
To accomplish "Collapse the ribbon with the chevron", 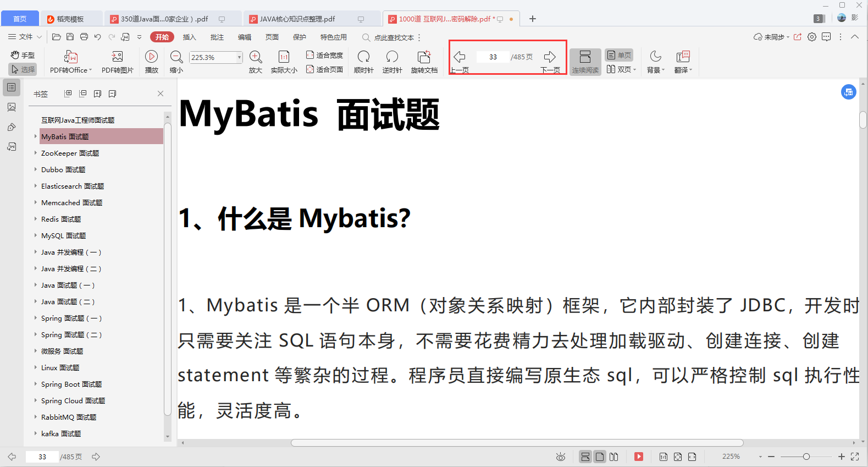I will click(855, 37).
